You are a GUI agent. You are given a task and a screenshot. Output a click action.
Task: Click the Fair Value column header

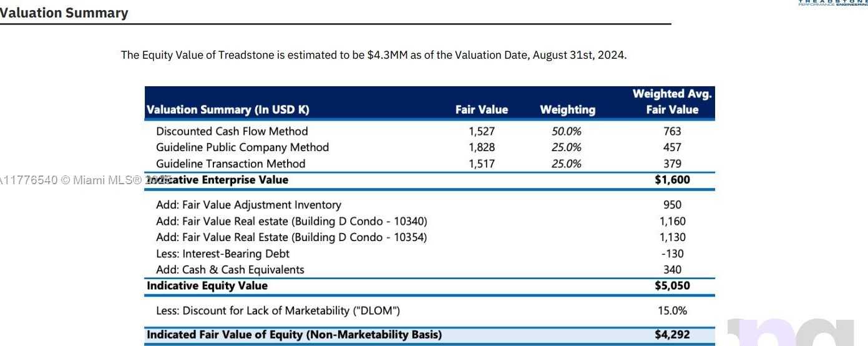pyautogui.click(x=481, y=110)
